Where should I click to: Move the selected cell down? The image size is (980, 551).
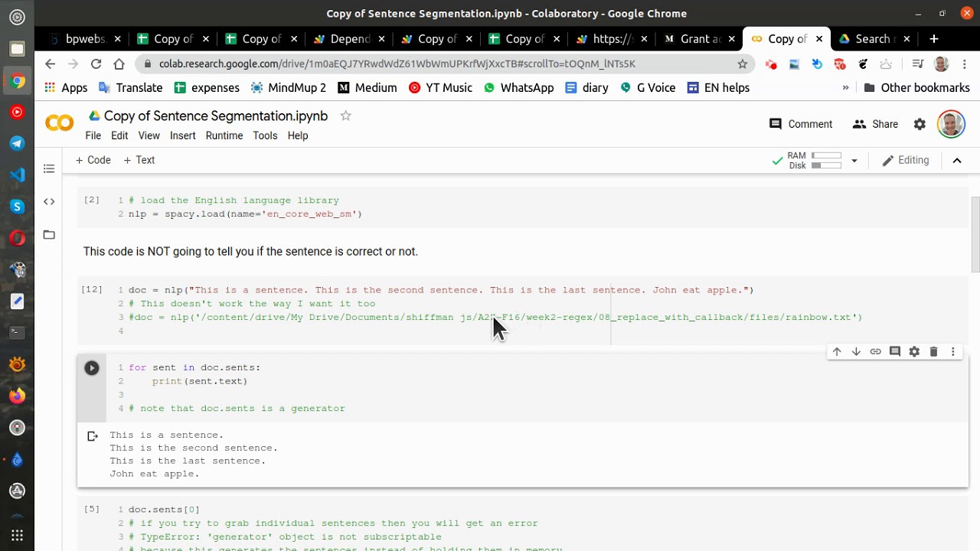click(856, 351)
